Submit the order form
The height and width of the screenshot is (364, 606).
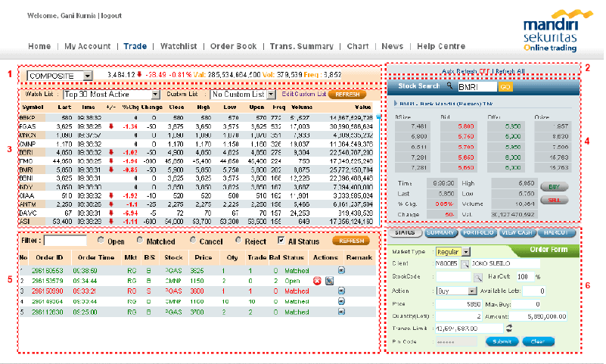click(x=502, y=341)
